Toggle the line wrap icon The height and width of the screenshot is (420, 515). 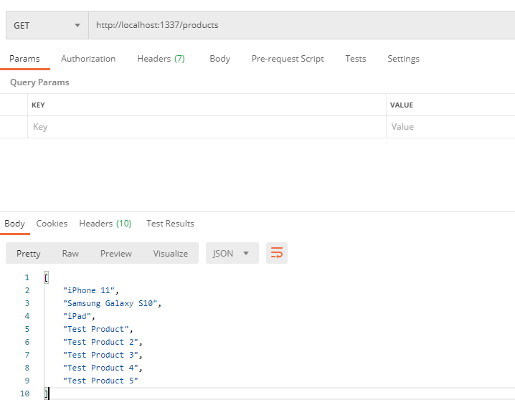point(277,253)
